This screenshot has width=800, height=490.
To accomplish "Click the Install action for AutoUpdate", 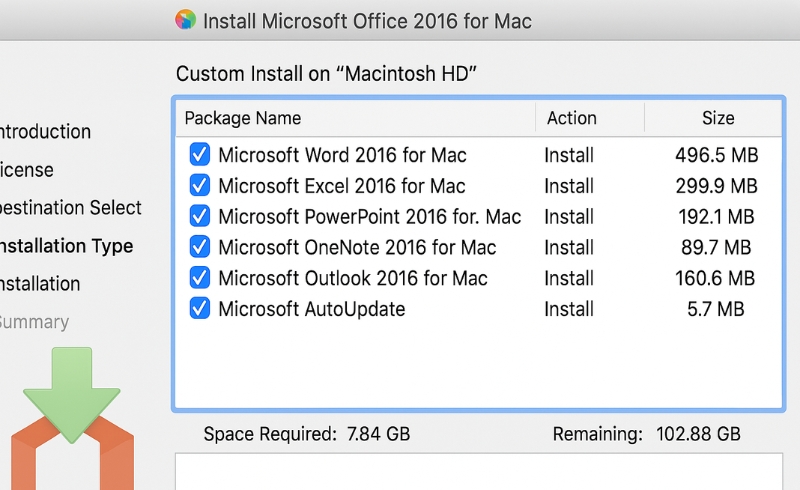I will tap(569, 309).
